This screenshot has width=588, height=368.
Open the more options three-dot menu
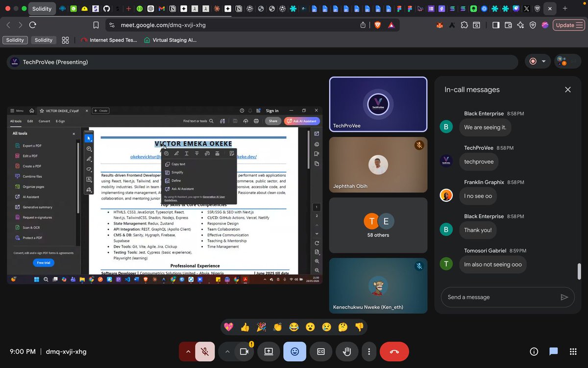368,351
